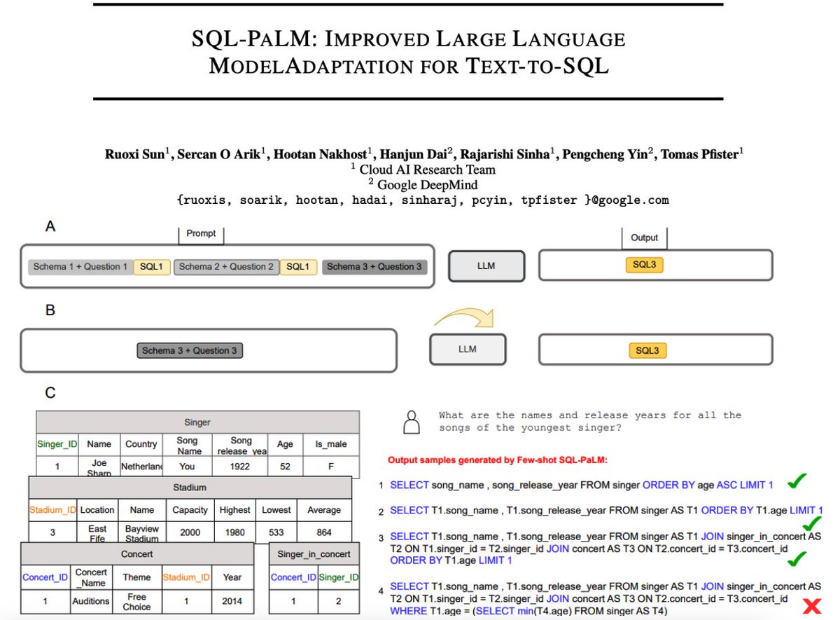The height and width of the screenshot is (620, 840).
Task: Click the Stadium table title header
Action: [190, 487]
